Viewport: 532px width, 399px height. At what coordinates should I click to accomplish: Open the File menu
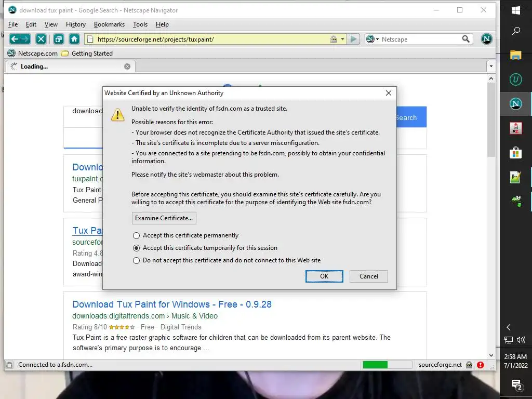(13, 24)
